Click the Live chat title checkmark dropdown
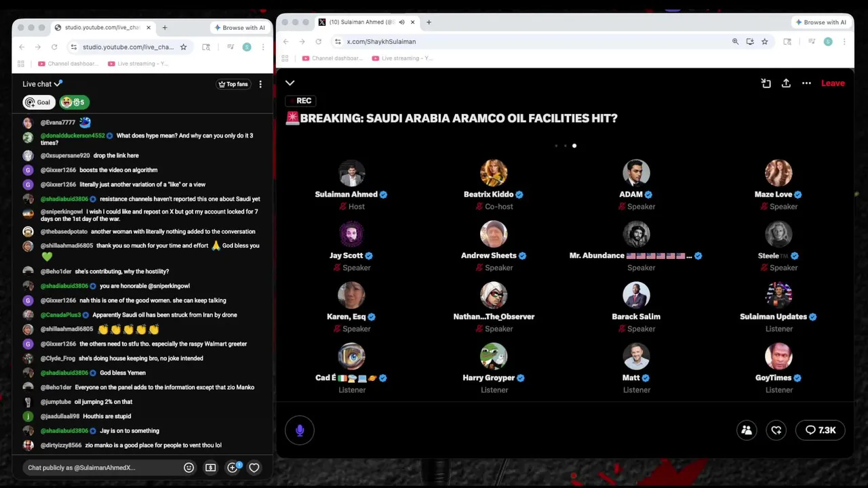The width and height of the screenshot is (868, 488). coord(58,83)
